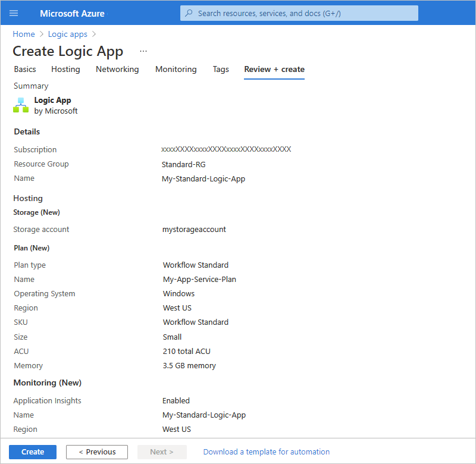Open the hamburger portal menu
The width and height of the screenshot is (476, 464).
point(14,13)
